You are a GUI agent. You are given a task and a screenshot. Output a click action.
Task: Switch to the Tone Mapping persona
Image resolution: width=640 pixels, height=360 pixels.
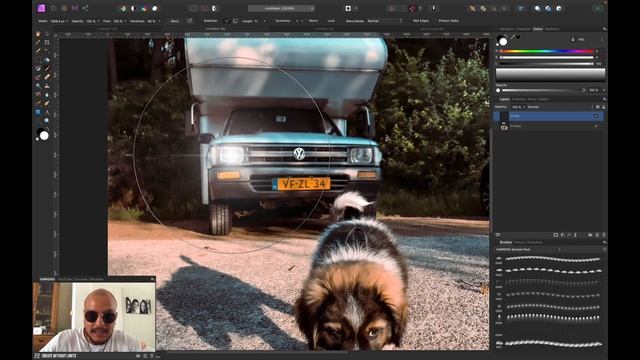pos(75,8)
